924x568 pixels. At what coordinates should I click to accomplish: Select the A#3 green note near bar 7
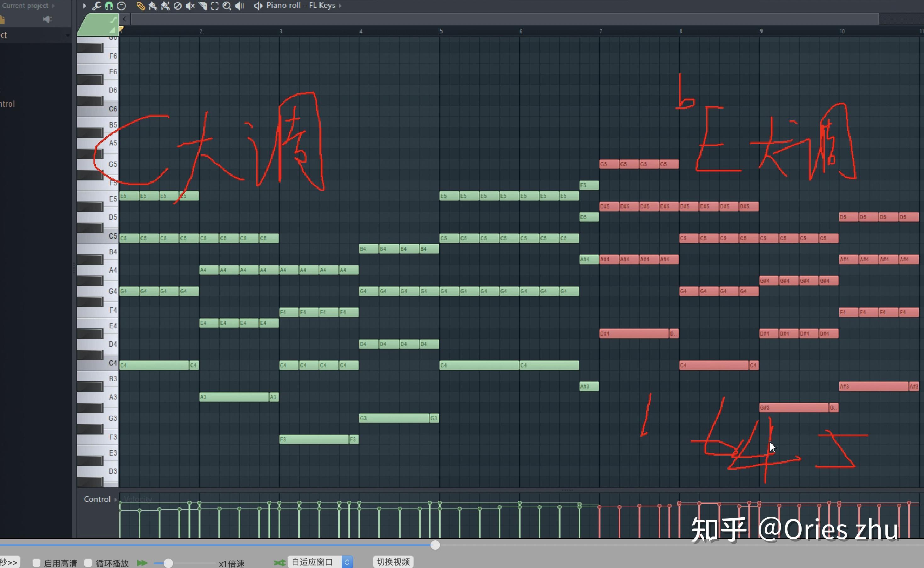coord(589,387)
